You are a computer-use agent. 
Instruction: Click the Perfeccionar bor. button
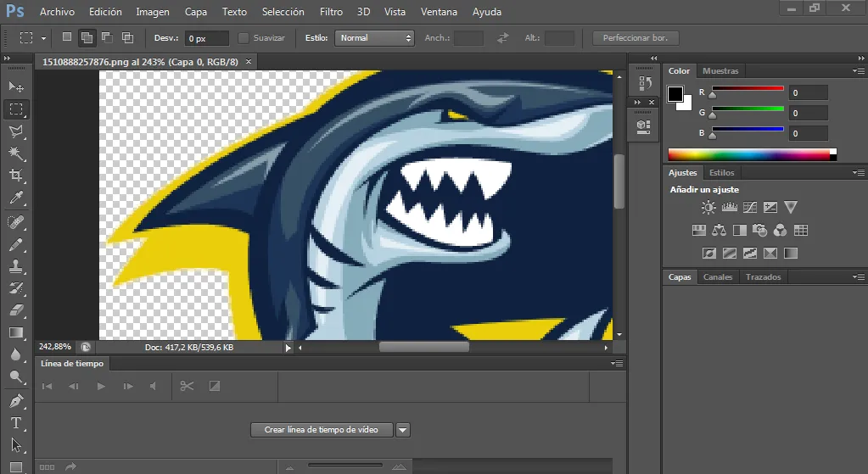(636, 38)
